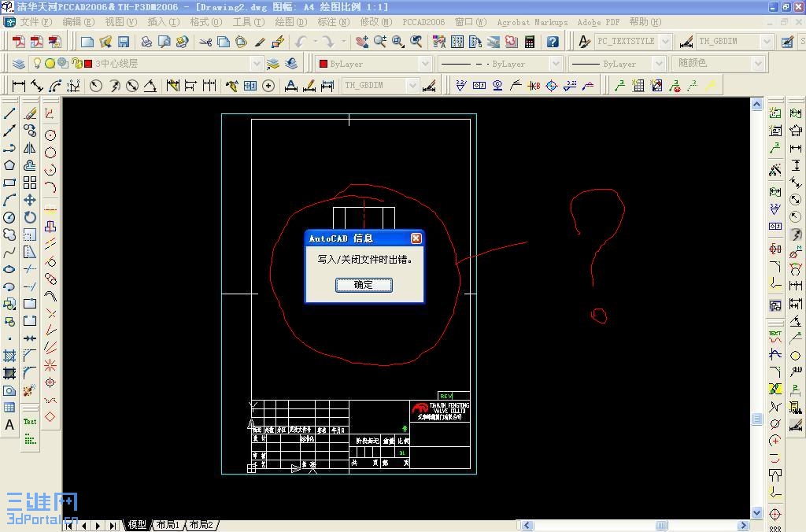Click the New drawing icon

click(87, 42)
